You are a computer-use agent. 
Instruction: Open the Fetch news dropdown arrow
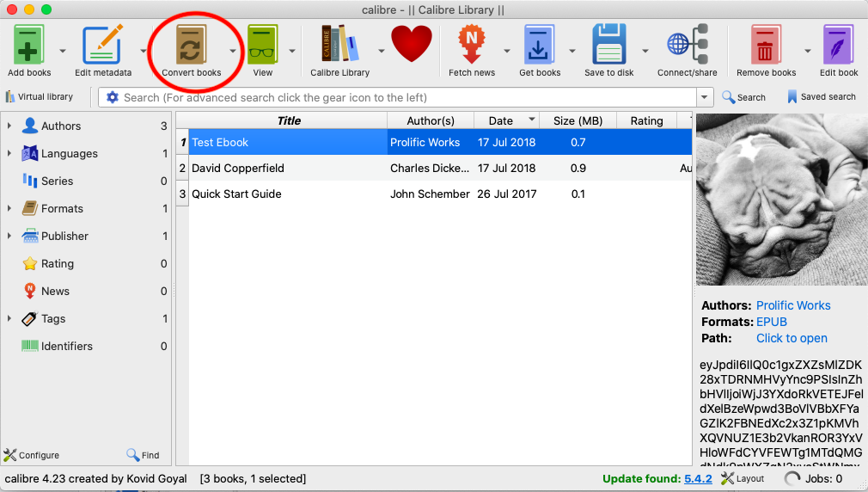tap(506, 51)
